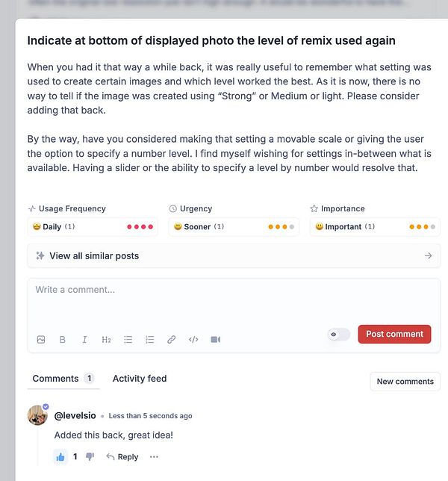Add bulleted list icon
This screenshot has height=481, width=448.
pos(128,340)
